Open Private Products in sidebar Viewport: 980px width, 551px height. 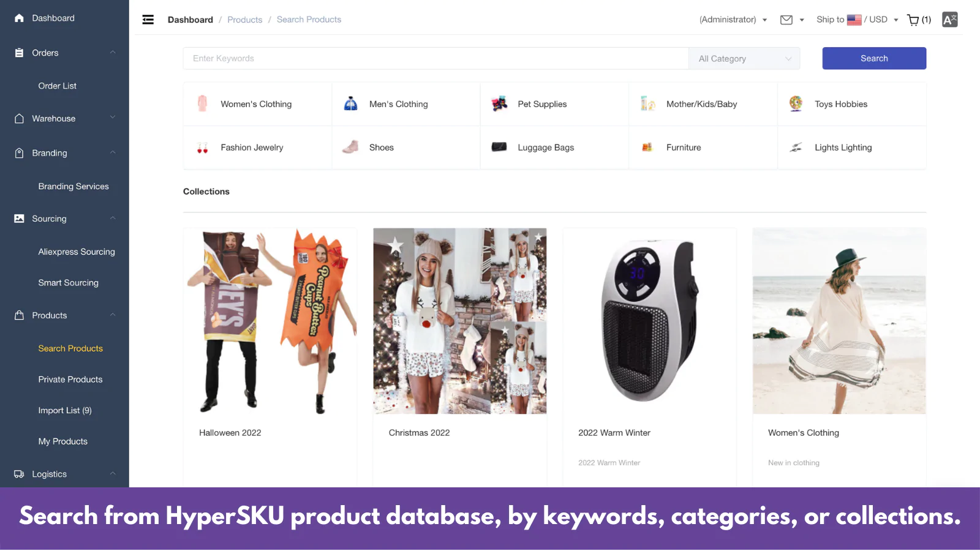coord(70,380)
